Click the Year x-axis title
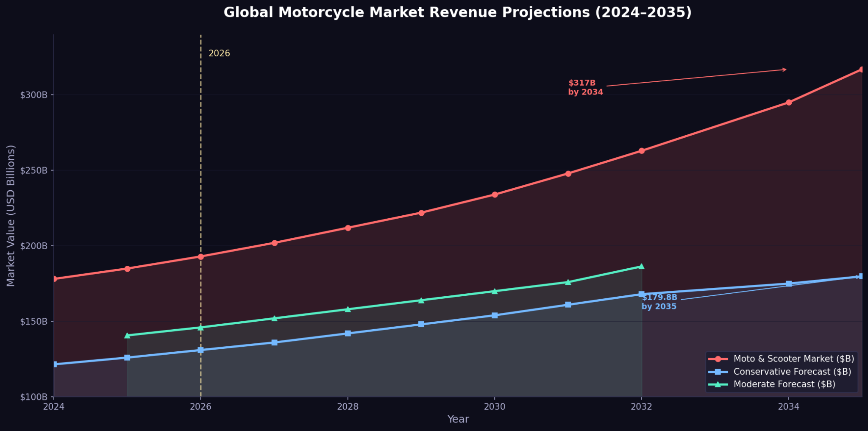Image resolution: width=868 pixels, height=431 pixels. click(x=458, y=419)
